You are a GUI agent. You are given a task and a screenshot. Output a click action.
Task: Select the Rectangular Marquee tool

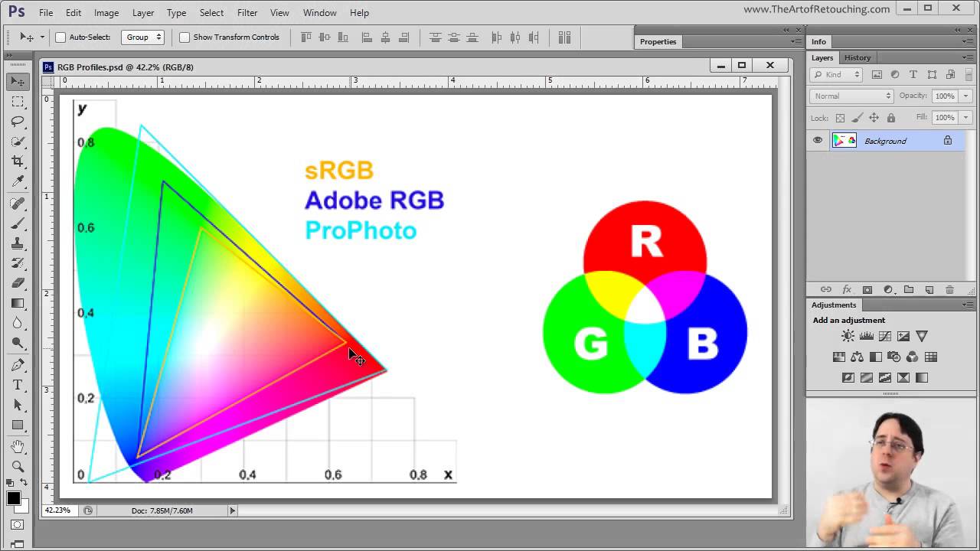point(18,102)
